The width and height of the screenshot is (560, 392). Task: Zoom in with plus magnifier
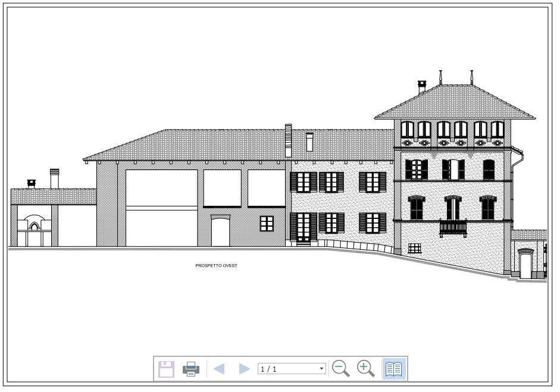tap(366, 368)
